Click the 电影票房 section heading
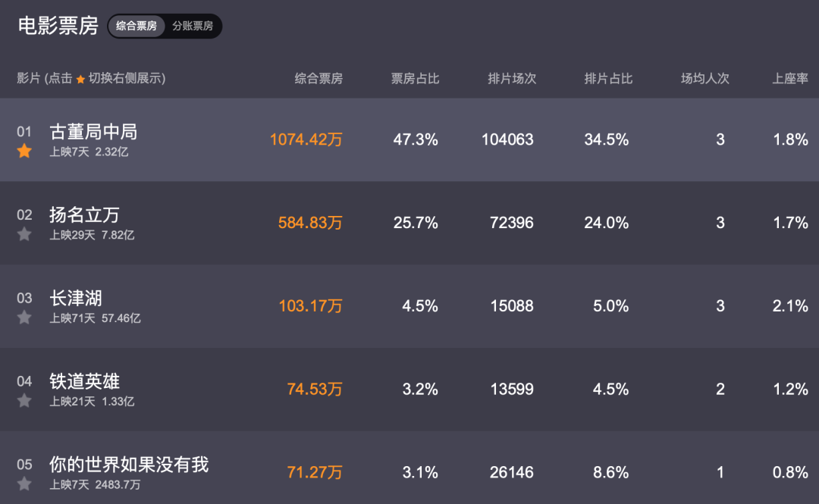 58,26
